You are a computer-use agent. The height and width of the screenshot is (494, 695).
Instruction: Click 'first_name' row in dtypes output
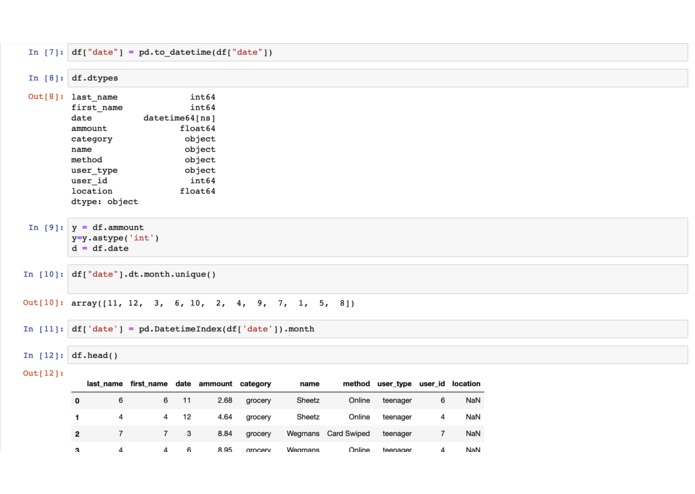pos(143,108)
